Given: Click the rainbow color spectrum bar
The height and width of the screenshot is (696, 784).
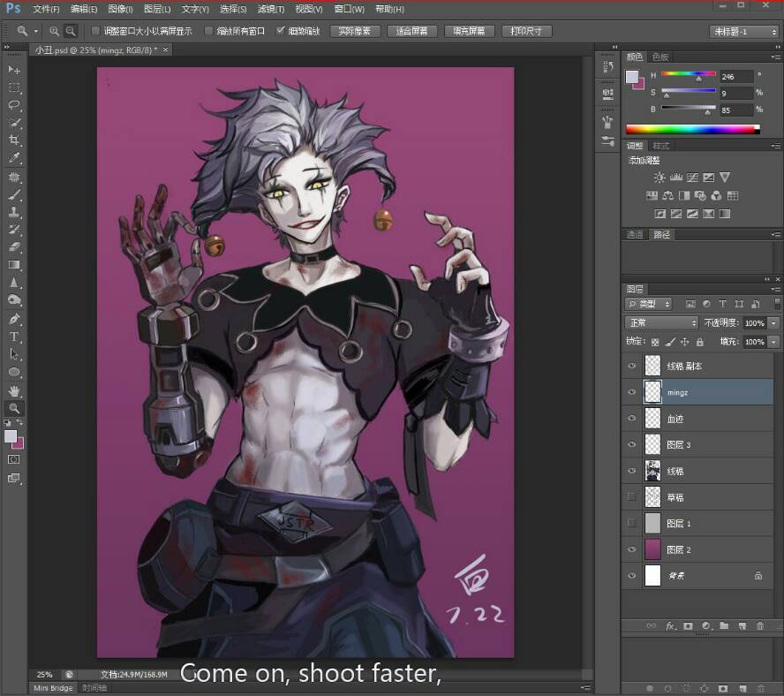Looking at the screenshot, I should point(692,130).
